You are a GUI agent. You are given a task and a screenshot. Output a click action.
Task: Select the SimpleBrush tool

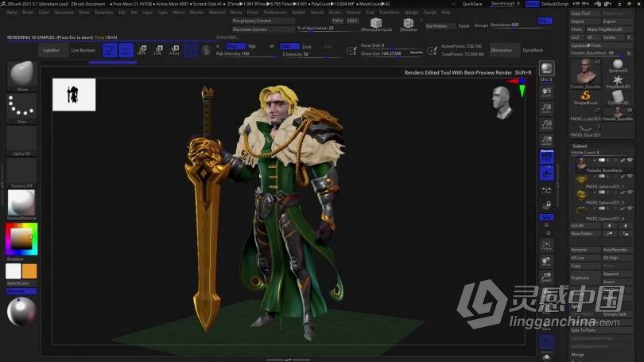[586, 98]
